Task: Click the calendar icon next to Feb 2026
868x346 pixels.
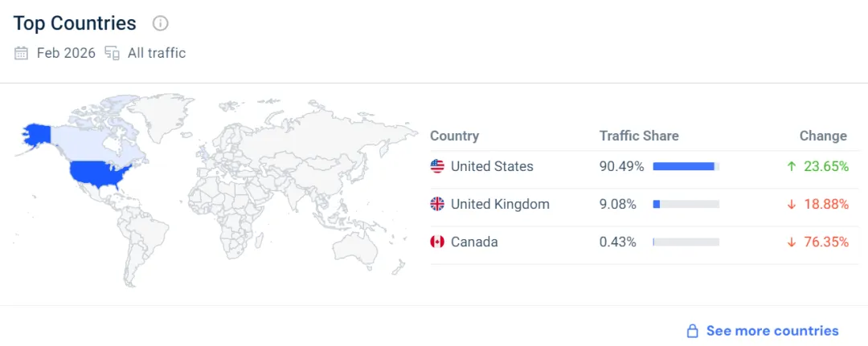Action: [x=21, y=54]
